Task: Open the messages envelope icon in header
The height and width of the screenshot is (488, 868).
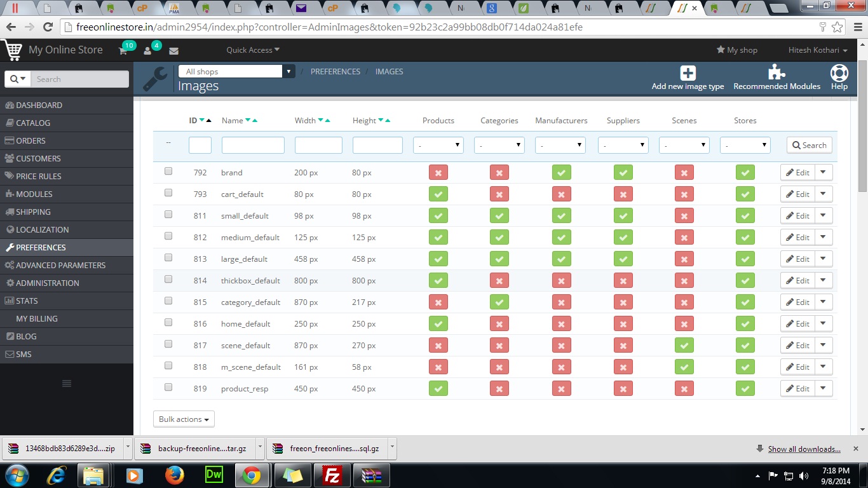Action: point(173,51)
